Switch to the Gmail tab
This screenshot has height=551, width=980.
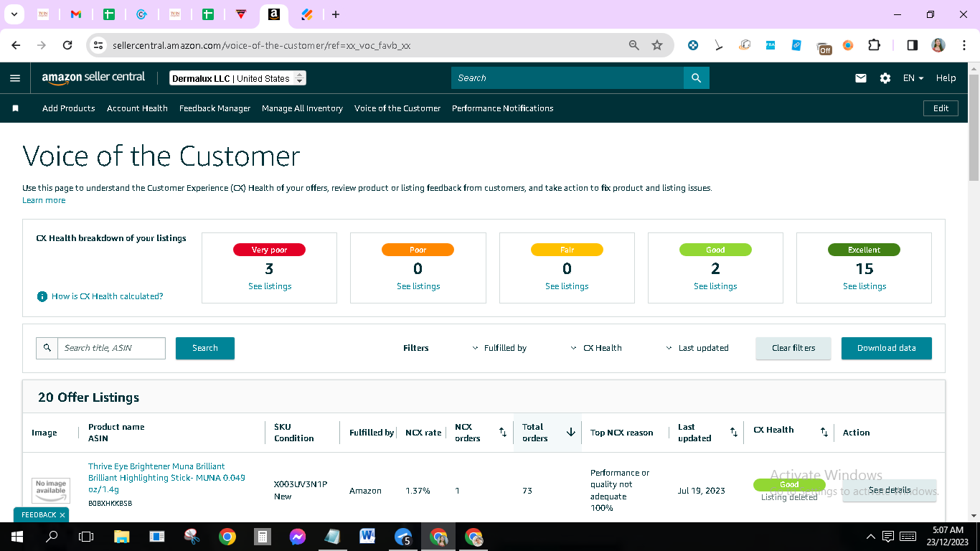click(x=76, y=14)
